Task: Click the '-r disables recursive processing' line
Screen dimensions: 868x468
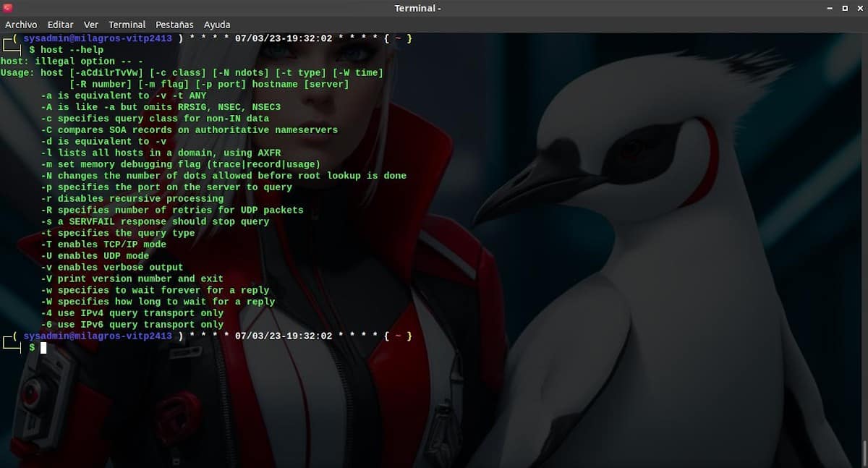Action: (132, 199)
